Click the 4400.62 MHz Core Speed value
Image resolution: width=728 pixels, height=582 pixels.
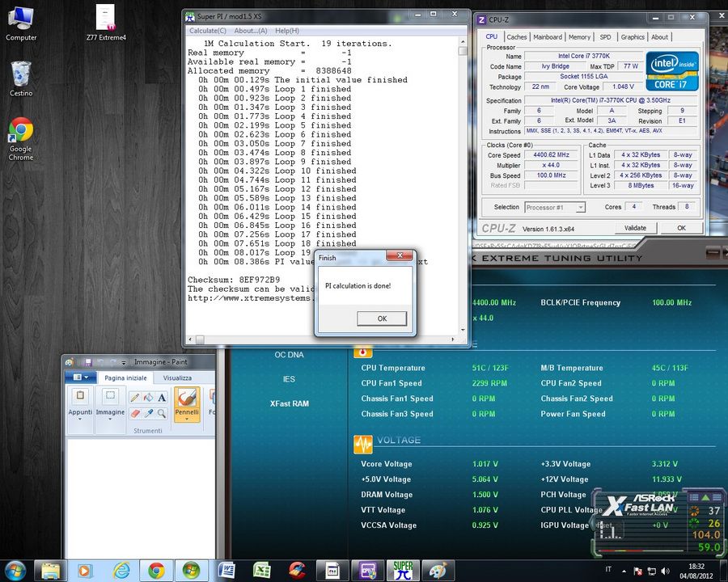[551, 155]
